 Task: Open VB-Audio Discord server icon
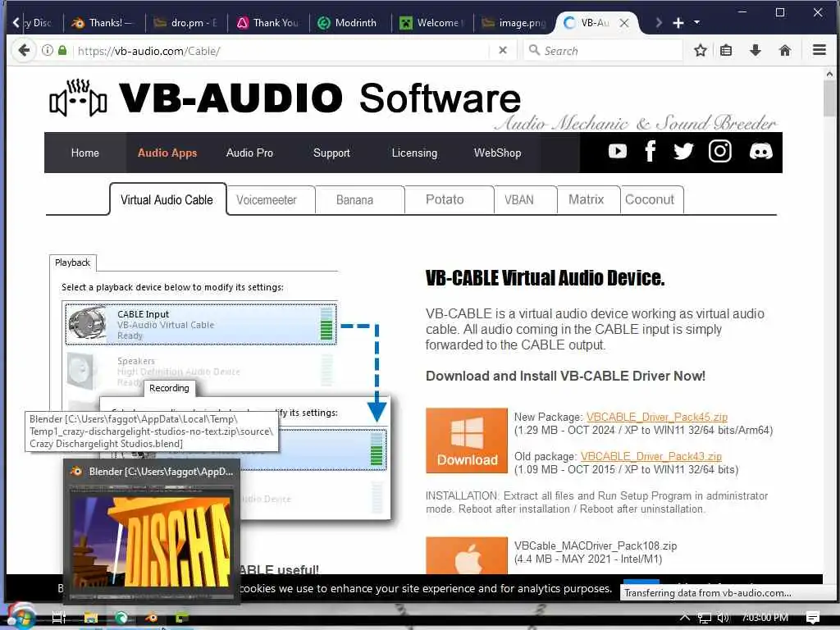[760, 152]
